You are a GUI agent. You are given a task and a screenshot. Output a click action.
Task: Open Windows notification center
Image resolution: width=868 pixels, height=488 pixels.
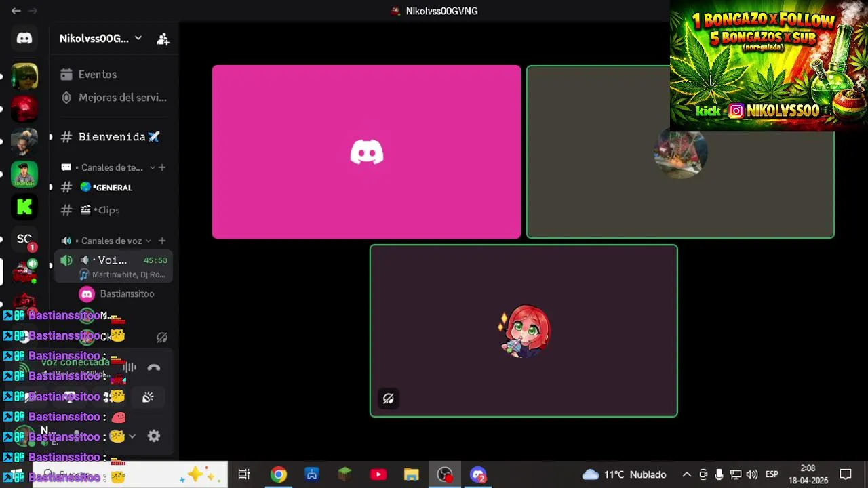click(x=846, y=474)
